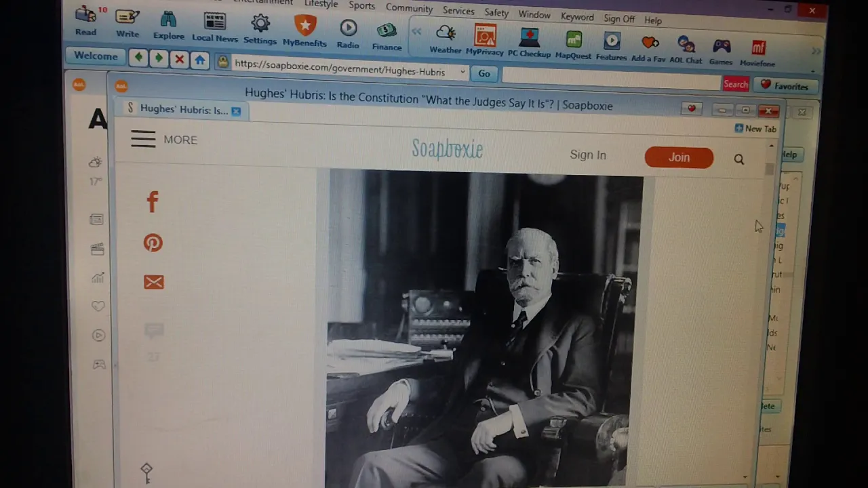Click the key icon at bottom left
Viewport: 868px width, 488px height.
tap(146, 472)
